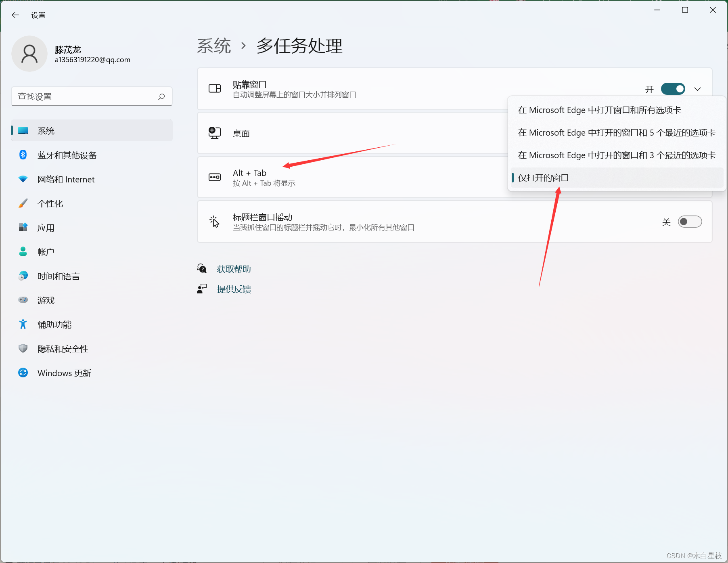Click the user profile avatar
This screenshot has width=728, height=563.
click(29, 54)
